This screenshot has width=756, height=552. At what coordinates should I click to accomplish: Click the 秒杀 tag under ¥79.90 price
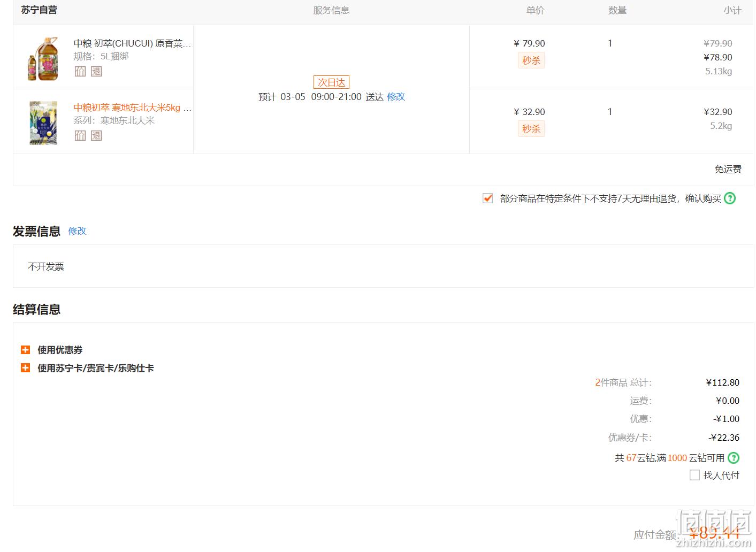pos(531,60)
